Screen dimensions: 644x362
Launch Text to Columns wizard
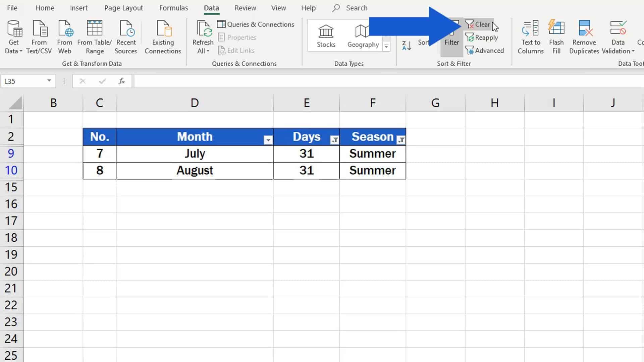pyautogui.click(x=530, y=37)
